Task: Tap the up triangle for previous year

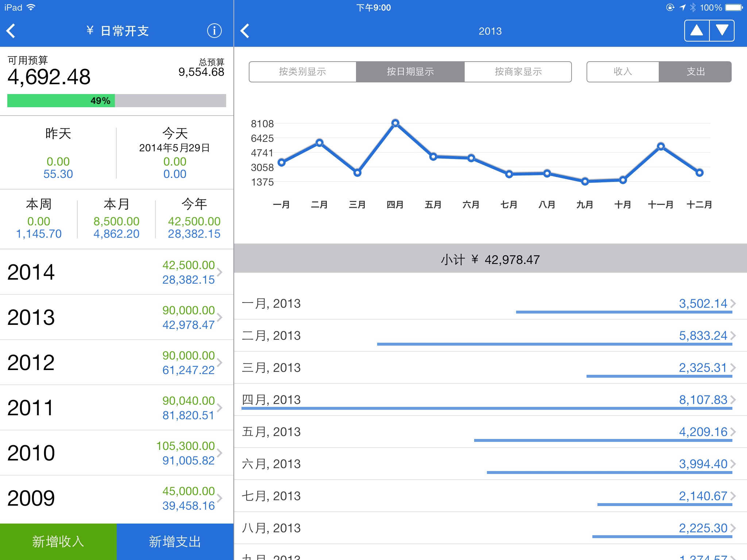Action: coord(697,31)
